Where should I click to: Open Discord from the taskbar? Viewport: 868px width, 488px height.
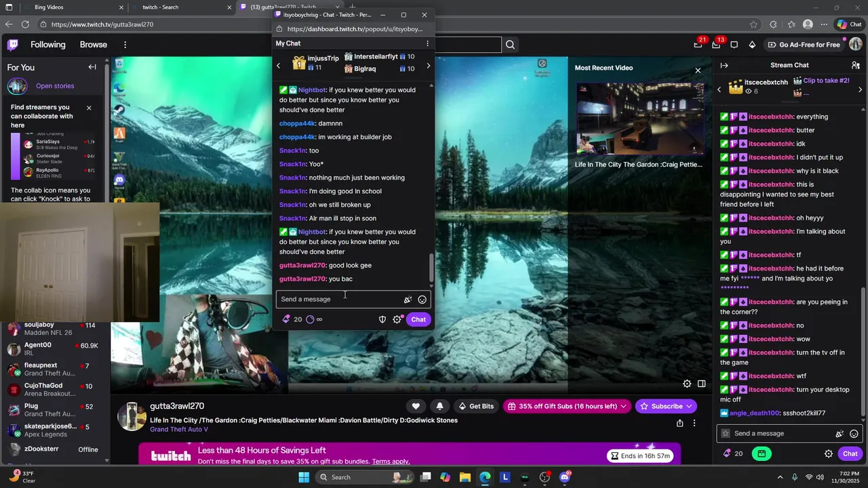pyautogui.click(x=565, y=477)
